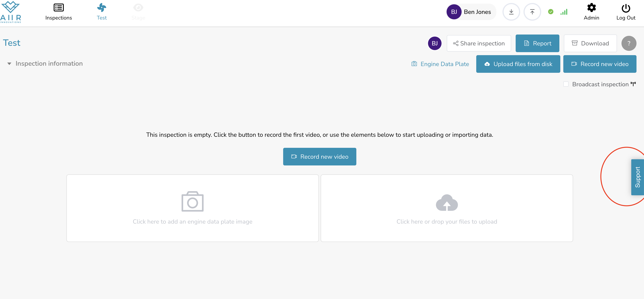The image size is (644, 299).
Task: Click the download arrow icon in header
Action: click(x=511, y=12)
